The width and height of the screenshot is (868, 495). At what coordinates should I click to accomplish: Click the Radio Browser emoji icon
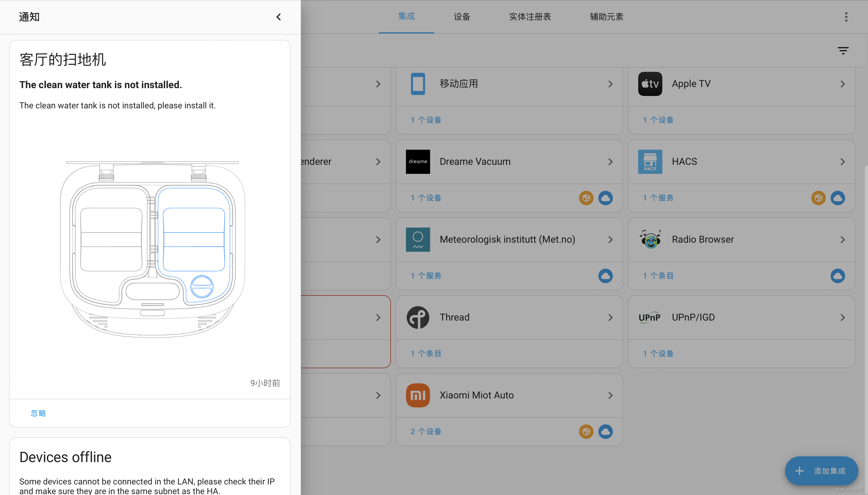coord(650,239)
